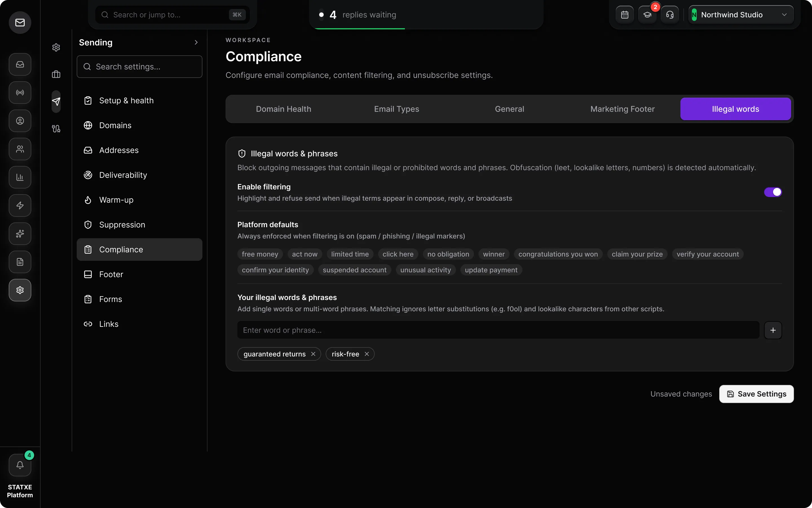Switch to the Marketing Footer tab
This screenshot has height=508, width=812.
click(x=623, y=109)
